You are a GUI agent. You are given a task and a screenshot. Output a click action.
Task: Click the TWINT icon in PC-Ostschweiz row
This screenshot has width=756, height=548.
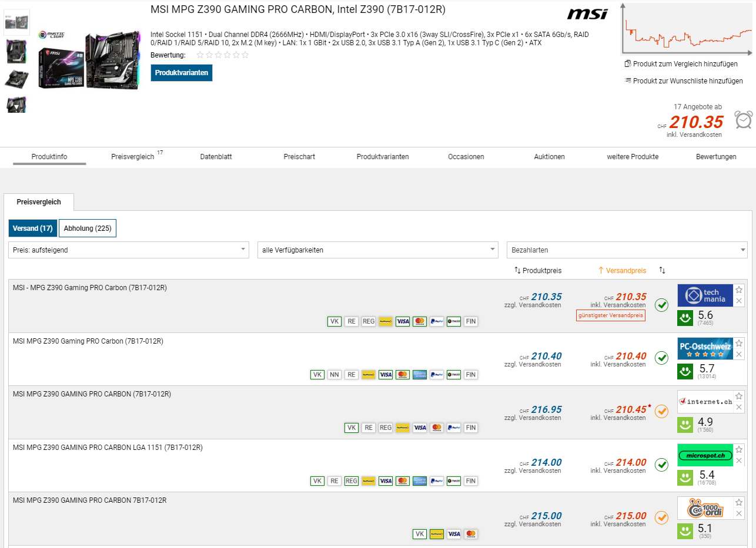pyautogui.click(x=453, y=375)
